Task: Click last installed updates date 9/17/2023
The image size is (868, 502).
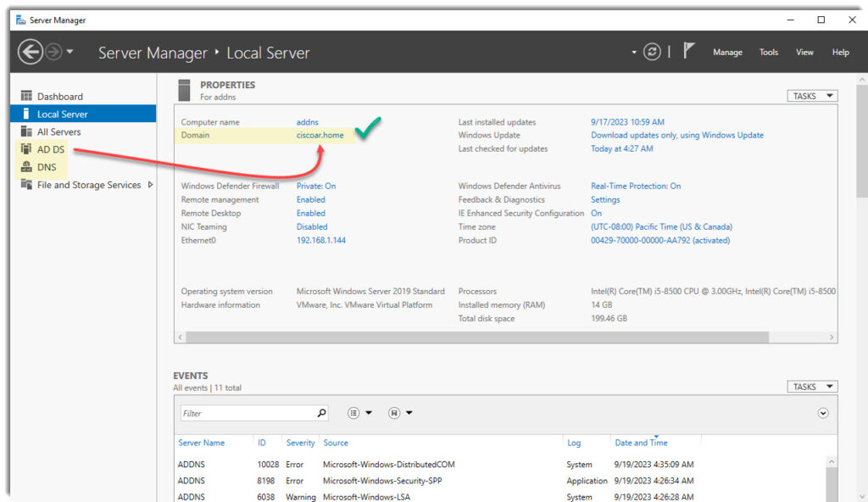Action: click(x=627, y=122)
